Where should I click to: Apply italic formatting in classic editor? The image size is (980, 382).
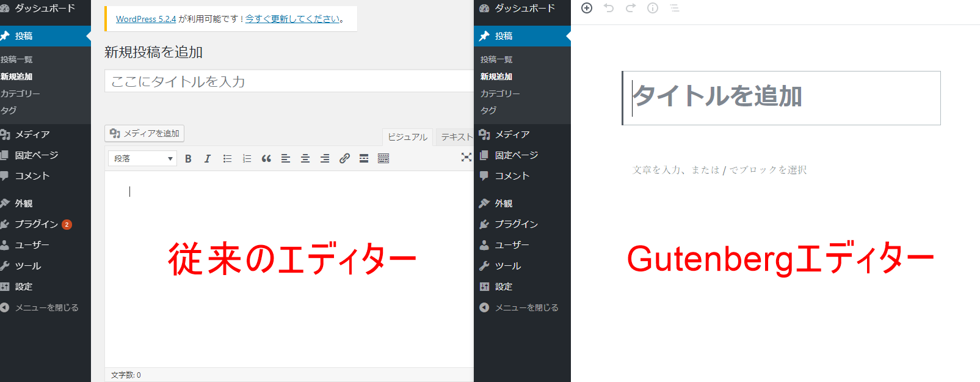[x=208, y=159]
